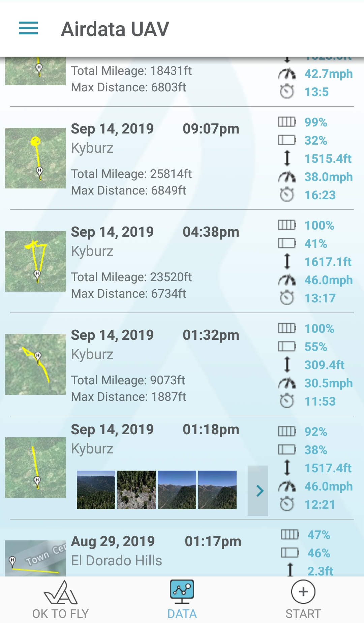The image size is (364, 623).
Task: Tap the full battery icon beside 99%
Action: pos(287,122)
